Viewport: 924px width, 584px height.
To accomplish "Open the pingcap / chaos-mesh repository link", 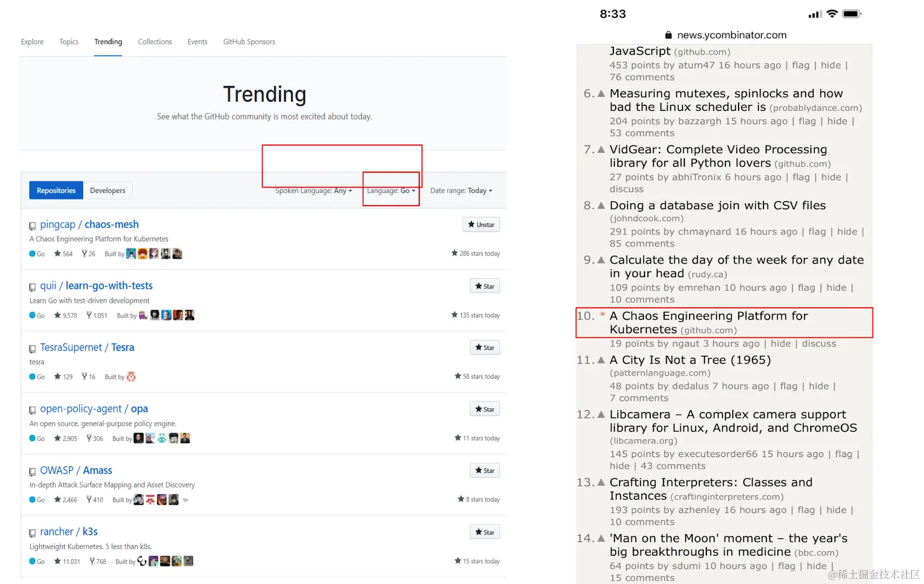I will tap(90, 224).
